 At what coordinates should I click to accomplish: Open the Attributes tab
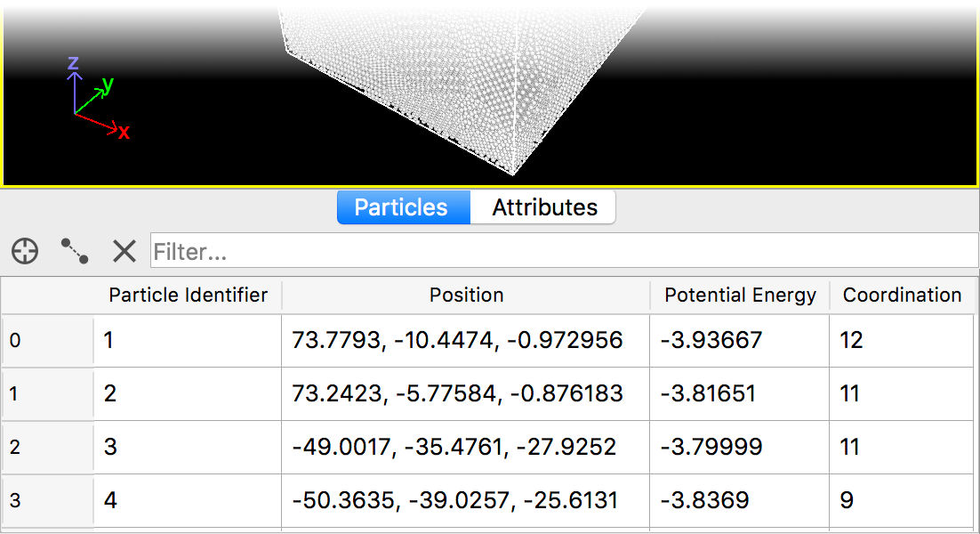(x=544, y=207)
